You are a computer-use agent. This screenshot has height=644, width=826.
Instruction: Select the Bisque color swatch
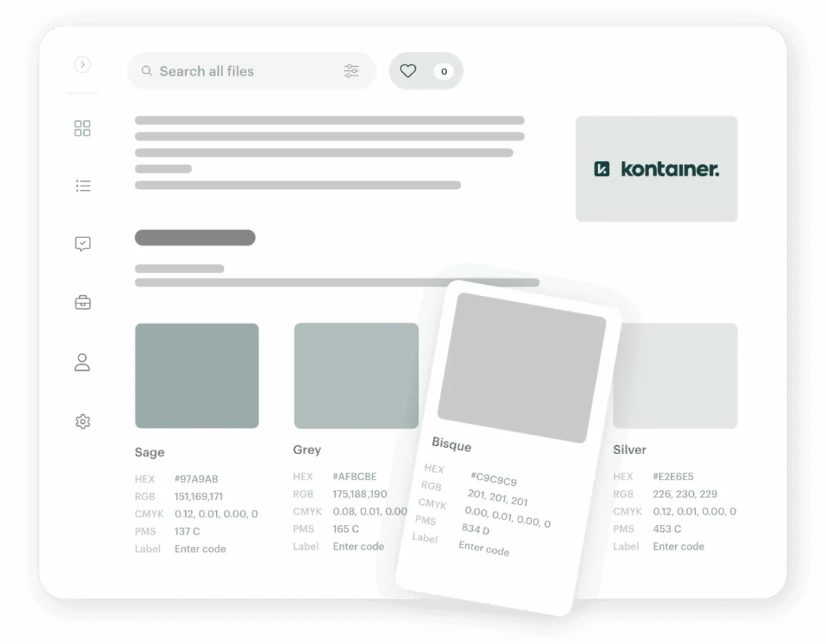coord(522,367)
